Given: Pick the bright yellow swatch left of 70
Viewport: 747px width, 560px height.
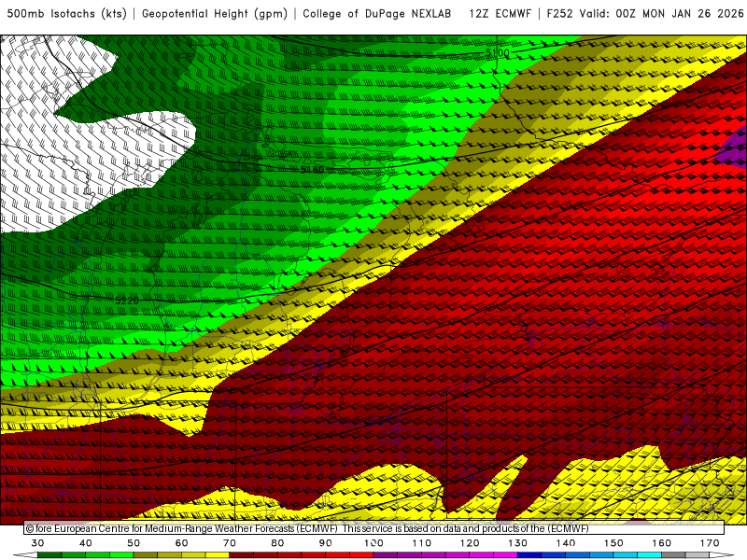Looking at the screenshot, I should pyautogui.click(x=218, y=555).
